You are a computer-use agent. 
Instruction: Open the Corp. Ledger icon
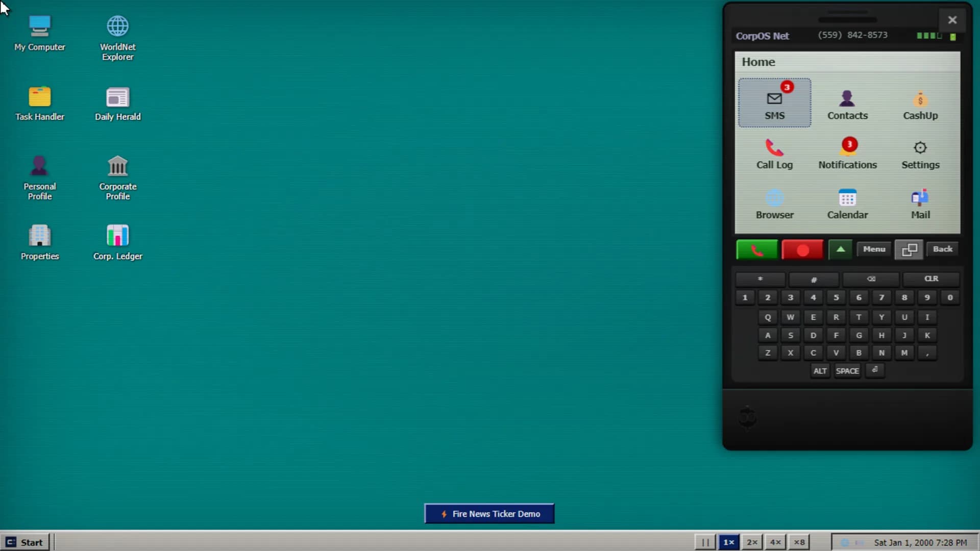[117, 243]
